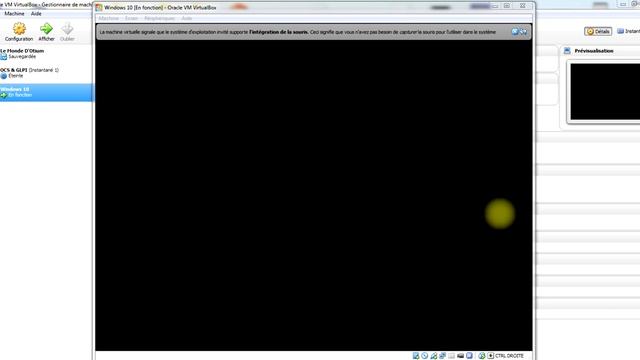Screen dimensions: 640x360
Task: Select the Le Monde D'Otium machine in list
Action: [x=47, y=53]
